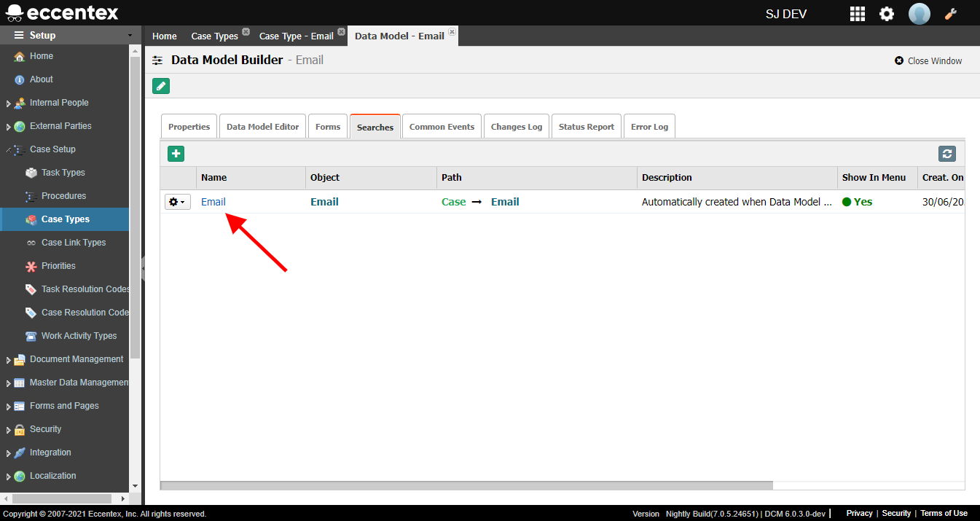This screenshot has height=521, width=980.
Task: Close the Case Type - Email tab
Action: point(341,32)
